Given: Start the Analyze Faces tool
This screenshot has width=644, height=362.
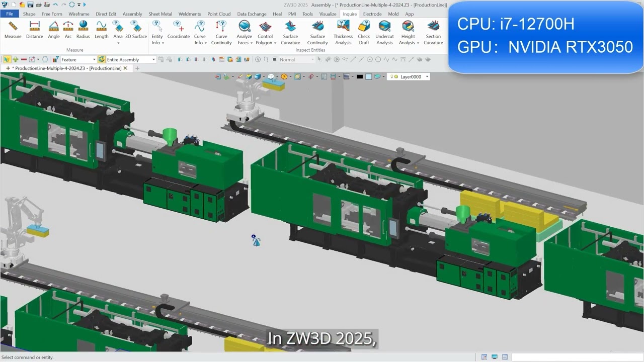Looking at the screenshot, I should tap(245, 33).
